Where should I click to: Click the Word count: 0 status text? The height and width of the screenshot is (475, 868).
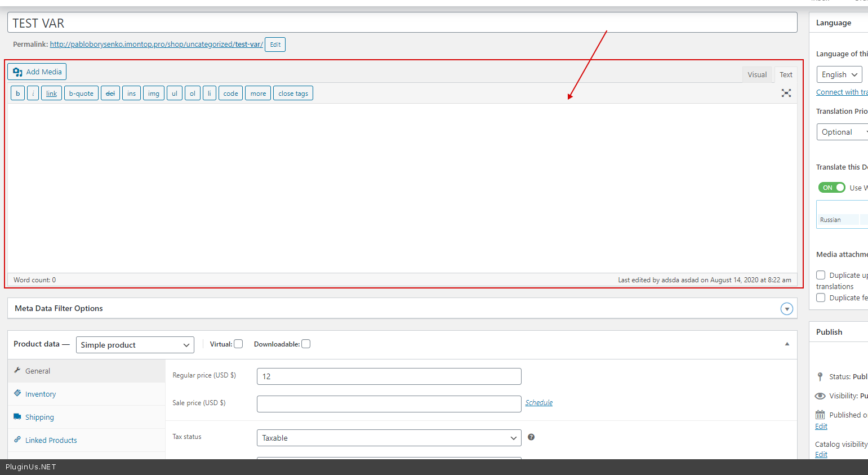pos(35,279)
